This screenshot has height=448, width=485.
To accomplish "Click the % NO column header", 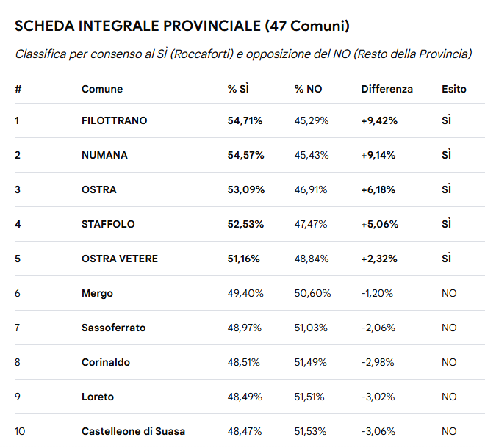I will tap(308, 89).
